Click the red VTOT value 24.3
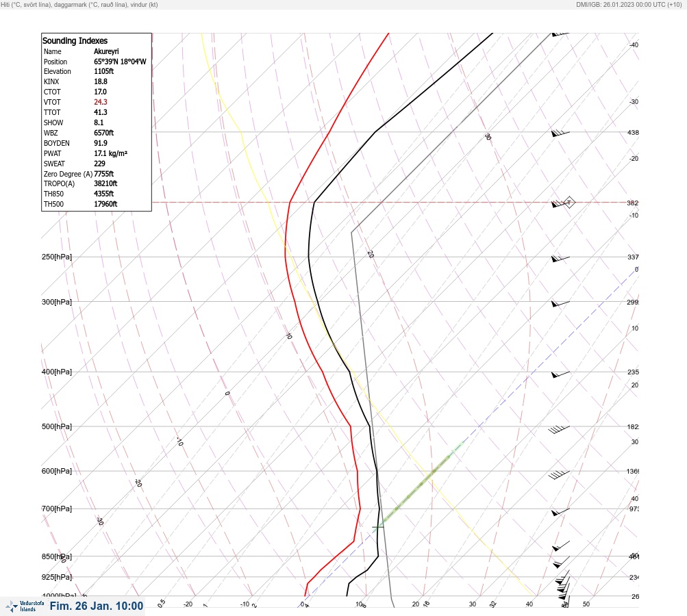Screen dimensions: 687x616 pos(101,102)
